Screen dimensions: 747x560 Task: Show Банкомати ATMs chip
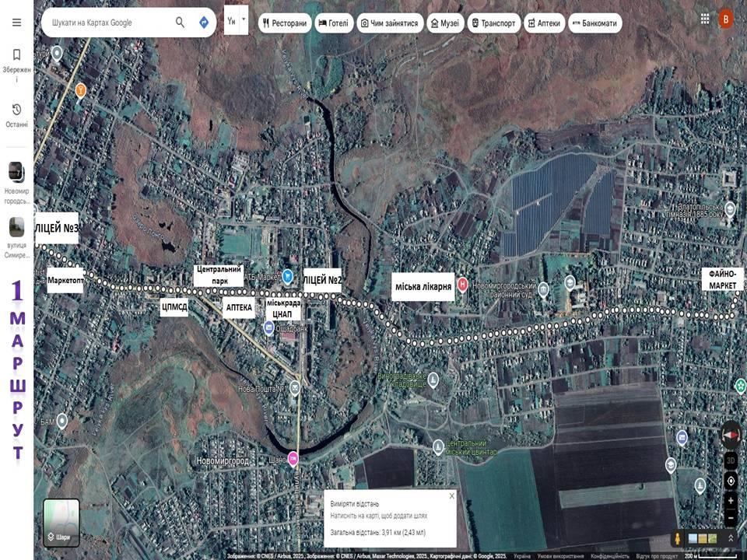coord(595,23)
